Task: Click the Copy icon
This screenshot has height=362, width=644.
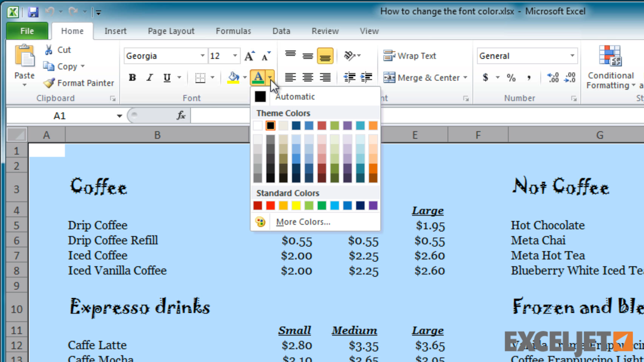Action: (49, 66)
